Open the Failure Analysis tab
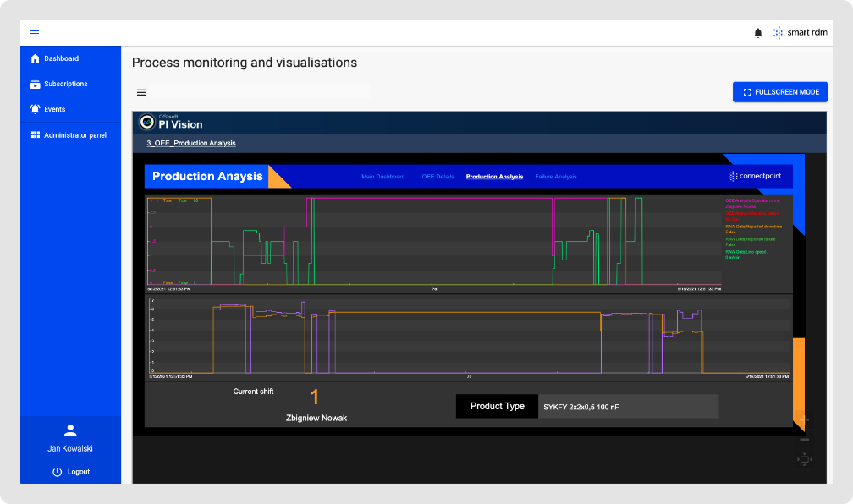853x504 pixels. click(555, 177)
